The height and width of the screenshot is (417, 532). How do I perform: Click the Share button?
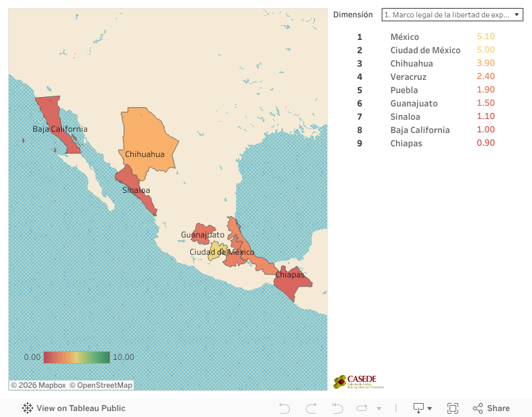coord(491,408)
